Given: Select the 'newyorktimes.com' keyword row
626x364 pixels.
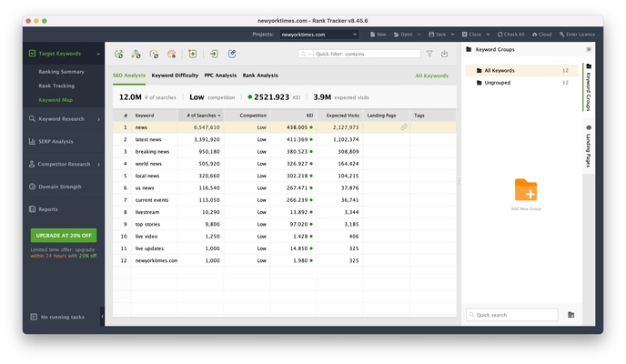Looking at the screenshot, I should coord(284,260).
